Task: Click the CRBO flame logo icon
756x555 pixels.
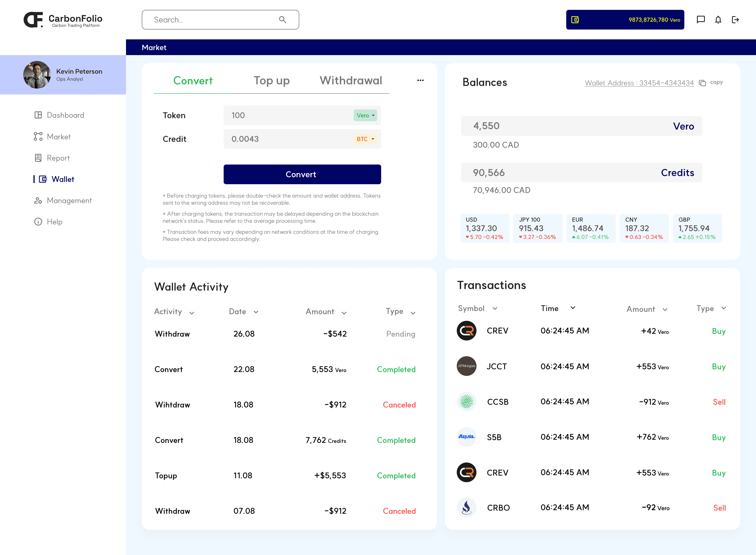Action: coord(466,507)
